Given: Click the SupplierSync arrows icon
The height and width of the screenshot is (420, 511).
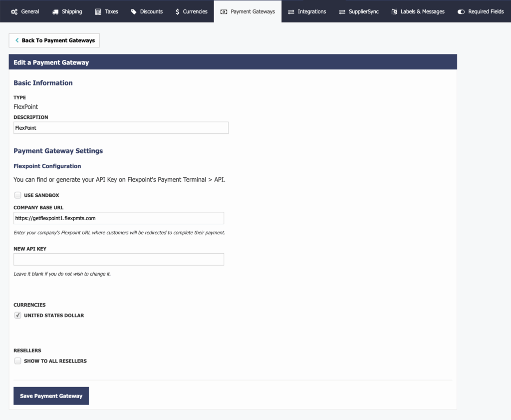Looking at the screenshot, I should point(342,12).
